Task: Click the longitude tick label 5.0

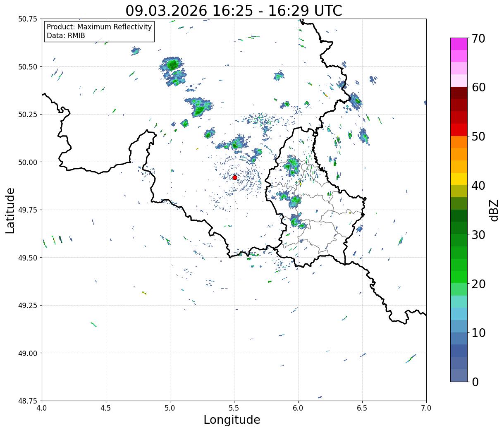Action: point(170,408)
